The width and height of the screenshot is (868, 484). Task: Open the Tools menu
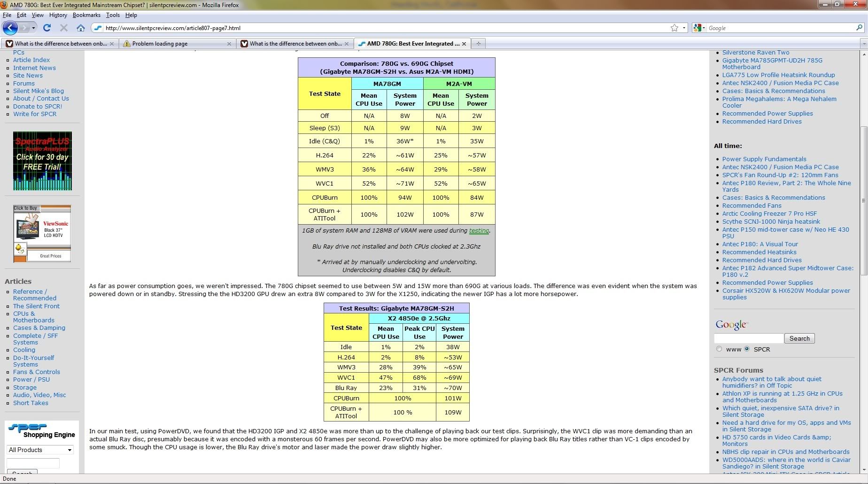click(113, 15)
